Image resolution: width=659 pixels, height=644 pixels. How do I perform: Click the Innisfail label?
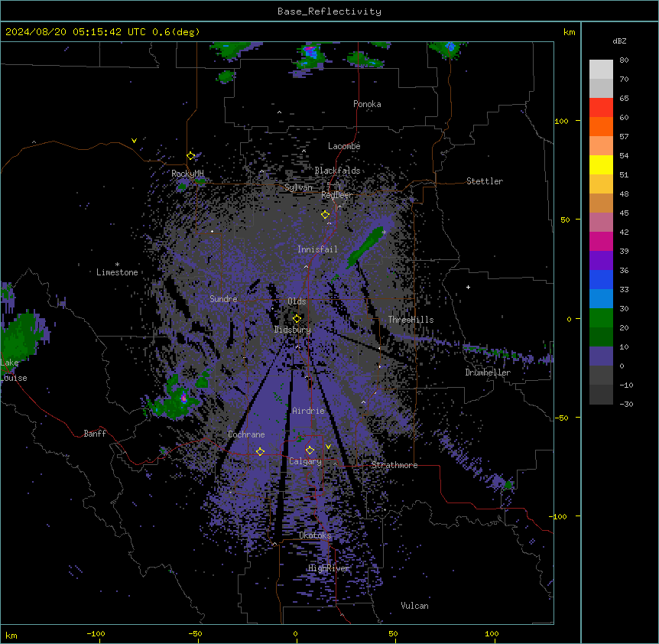coord(317,249)
